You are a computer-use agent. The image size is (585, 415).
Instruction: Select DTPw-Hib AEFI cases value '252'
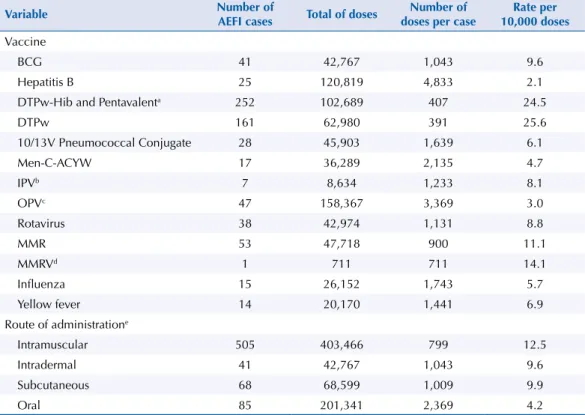click(x=245, y=102)
